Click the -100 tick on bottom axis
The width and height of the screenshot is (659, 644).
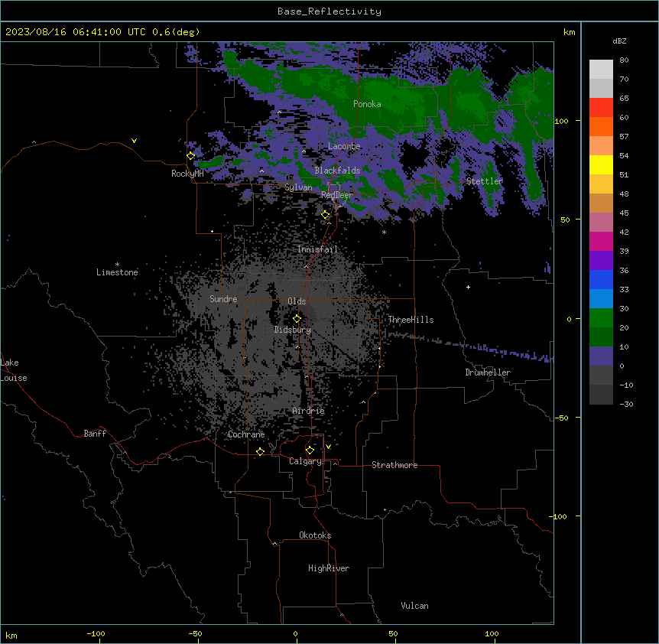click(96, 633)
